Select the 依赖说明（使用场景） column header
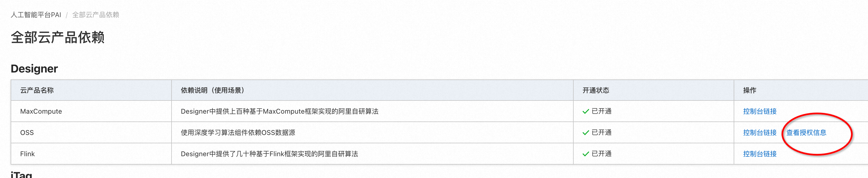 (x=213, y=90)
